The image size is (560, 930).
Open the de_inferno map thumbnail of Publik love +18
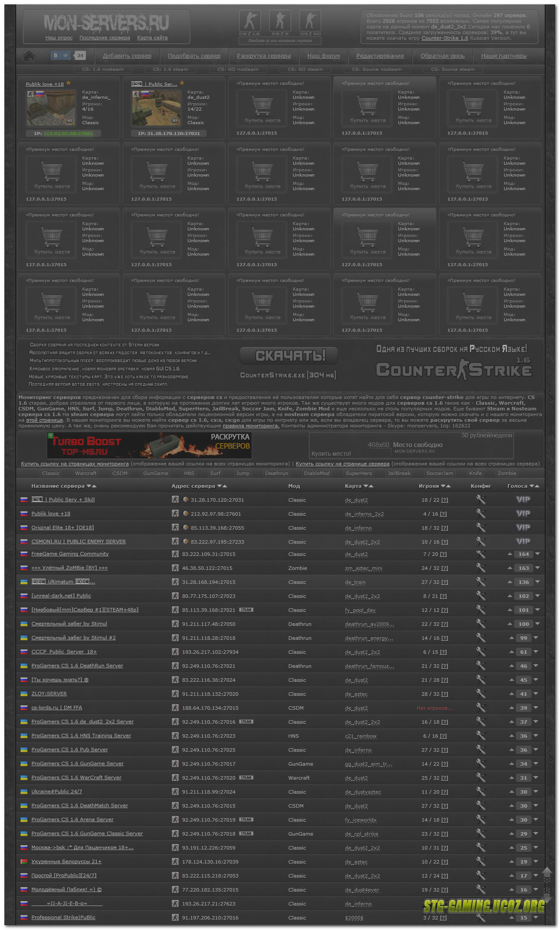pos(51,108)
